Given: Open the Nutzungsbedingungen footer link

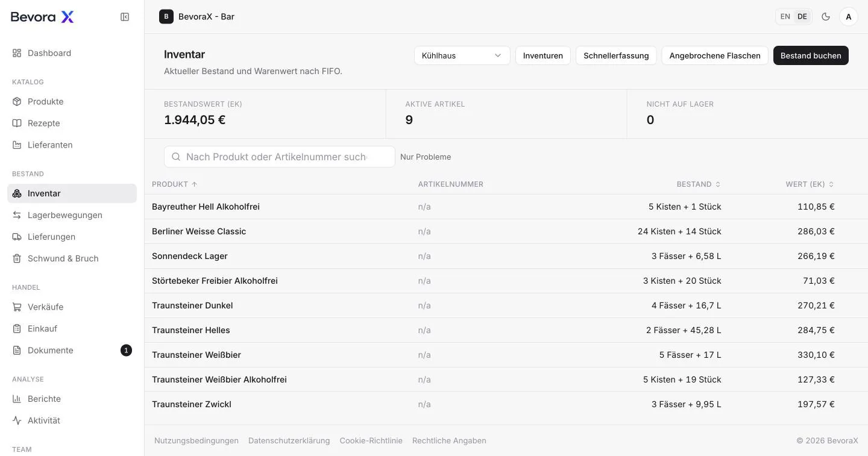Looking at the screenshot, I should click(x=197, y=441).
